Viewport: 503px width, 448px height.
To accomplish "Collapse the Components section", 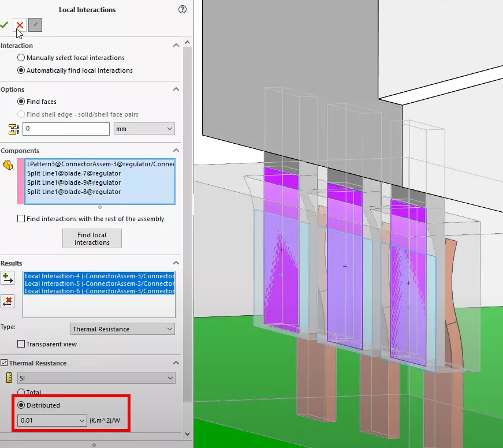I will tap(177, 150).
